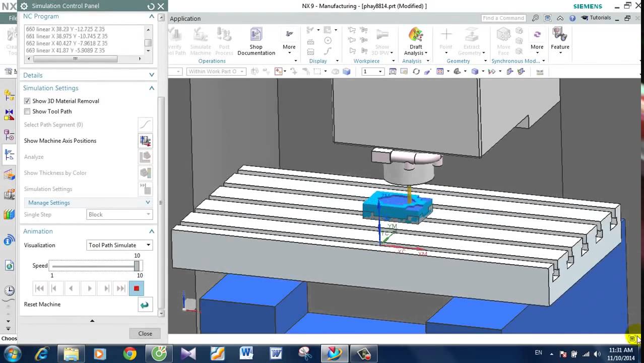Screen dimensions: 644x363
Task: Open the History clock sidebar tab
Action: 9,290
